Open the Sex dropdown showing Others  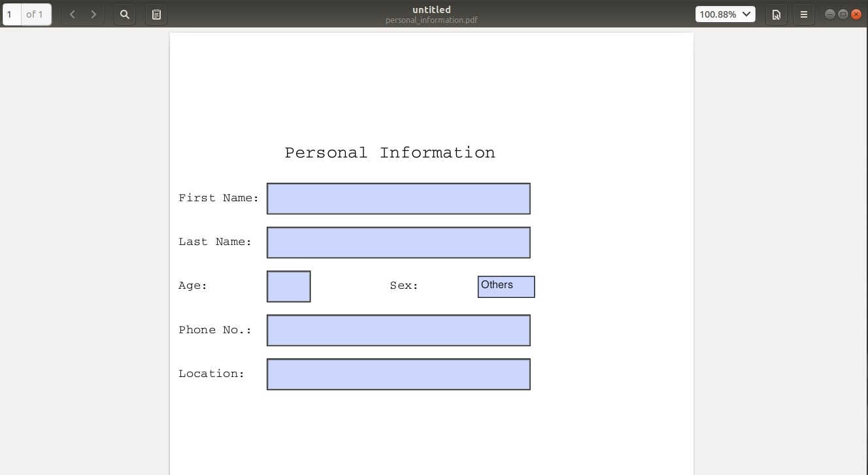507,287
